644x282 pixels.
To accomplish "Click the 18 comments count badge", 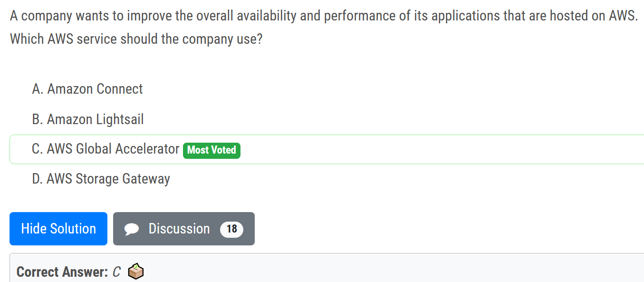I will (231, 229).
